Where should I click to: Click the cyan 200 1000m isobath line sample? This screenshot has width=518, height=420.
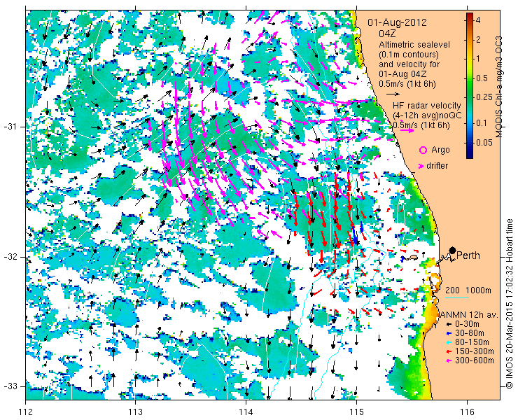pyautogui.click(x=457, y=298)
